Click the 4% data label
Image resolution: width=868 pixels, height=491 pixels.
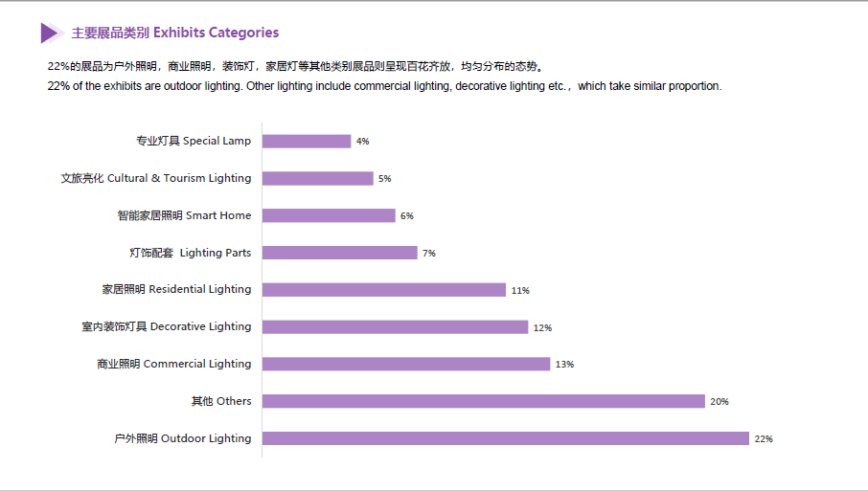362,141
